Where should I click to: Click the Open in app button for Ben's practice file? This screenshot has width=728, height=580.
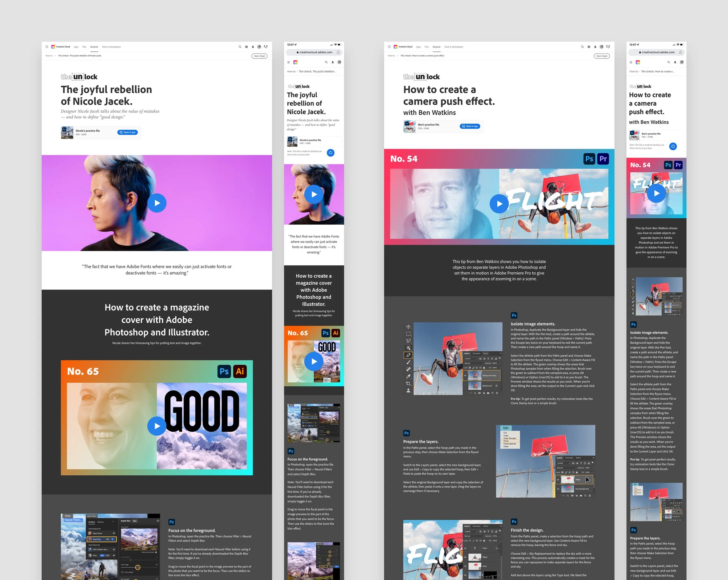[x=470, y=126]
